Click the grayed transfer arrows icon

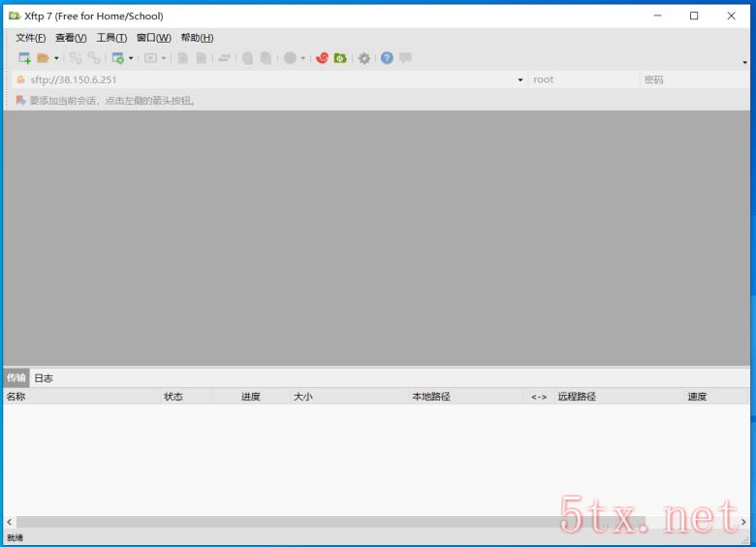pyautogui.click(x=224, y=58)
